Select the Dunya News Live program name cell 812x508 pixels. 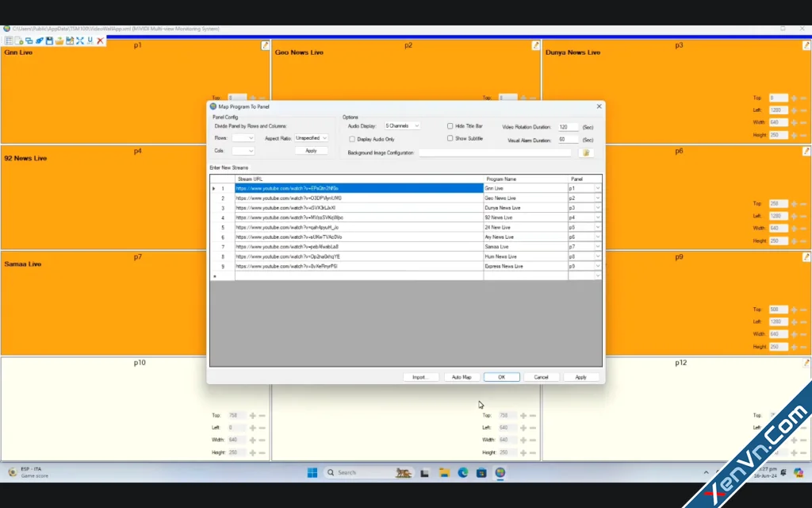click(x=526, y=208)
